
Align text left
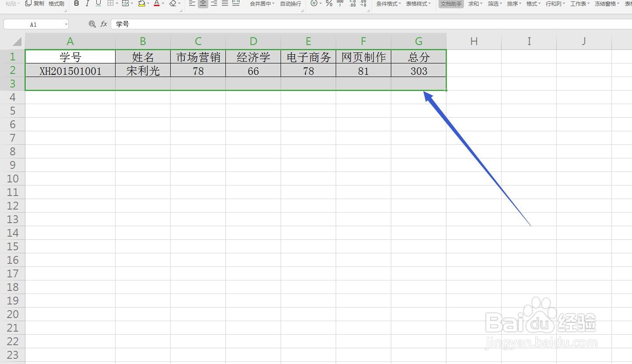(x=192, y=3)
